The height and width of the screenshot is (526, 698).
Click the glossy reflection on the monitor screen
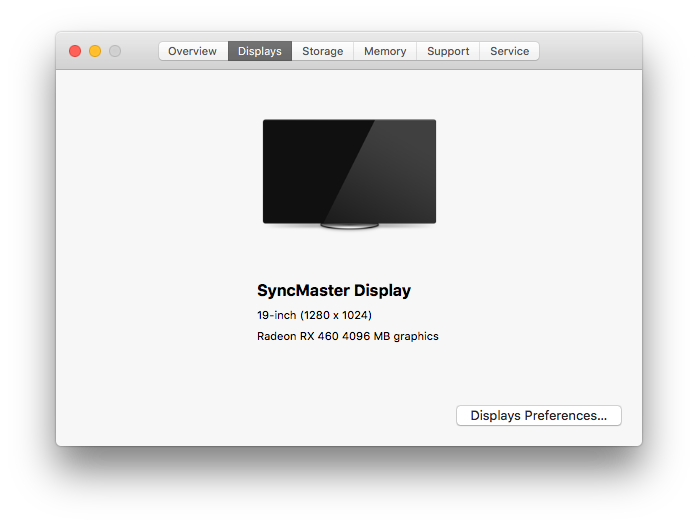pyautogui.click(x=392, y=171)
